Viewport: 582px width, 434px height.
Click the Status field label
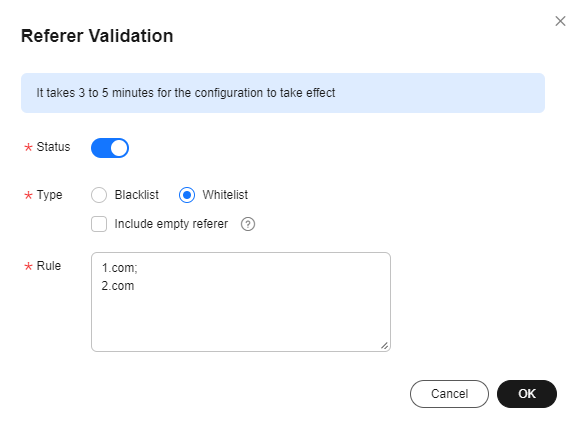pyautogui.click(x=53, y=147)
